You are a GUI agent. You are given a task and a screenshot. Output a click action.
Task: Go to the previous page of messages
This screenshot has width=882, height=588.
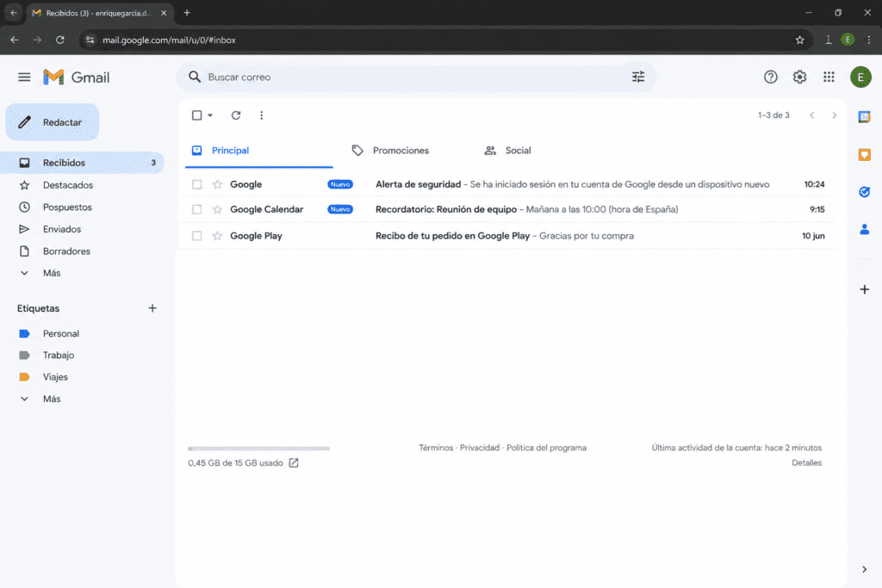811,115
